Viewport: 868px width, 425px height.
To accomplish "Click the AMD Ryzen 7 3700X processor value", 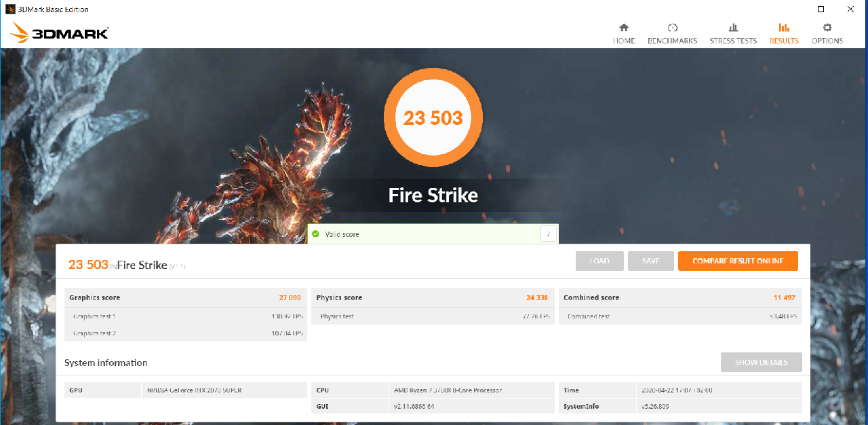I will [x=448, y=390].
